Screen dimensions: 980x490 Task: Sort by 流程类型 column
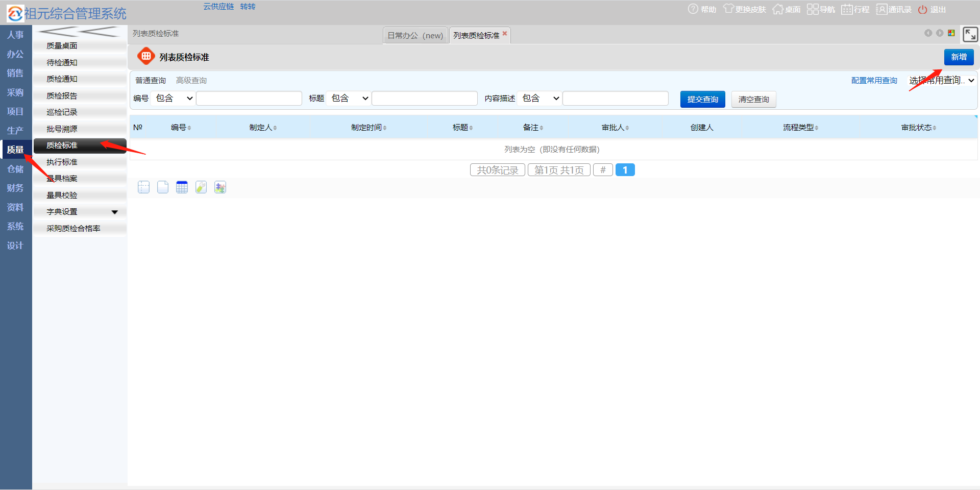click(801, 128)
